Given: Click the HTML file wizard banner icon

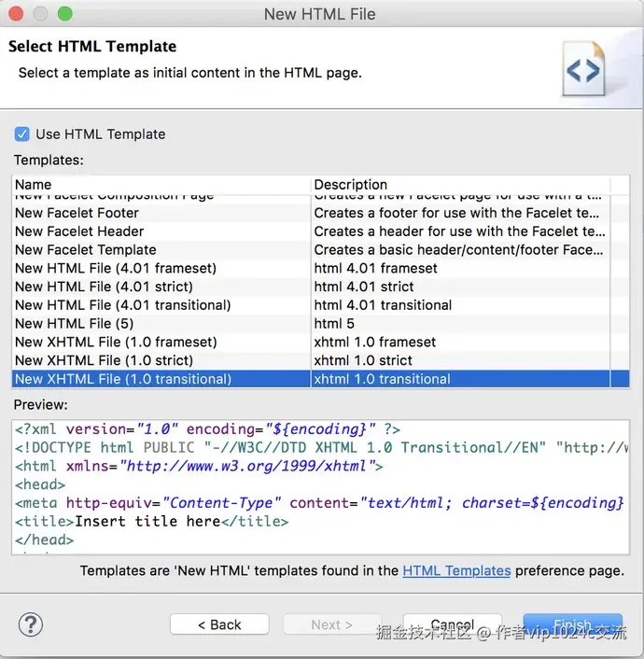Looking at the screenshot, I should (x=584, y=69).
